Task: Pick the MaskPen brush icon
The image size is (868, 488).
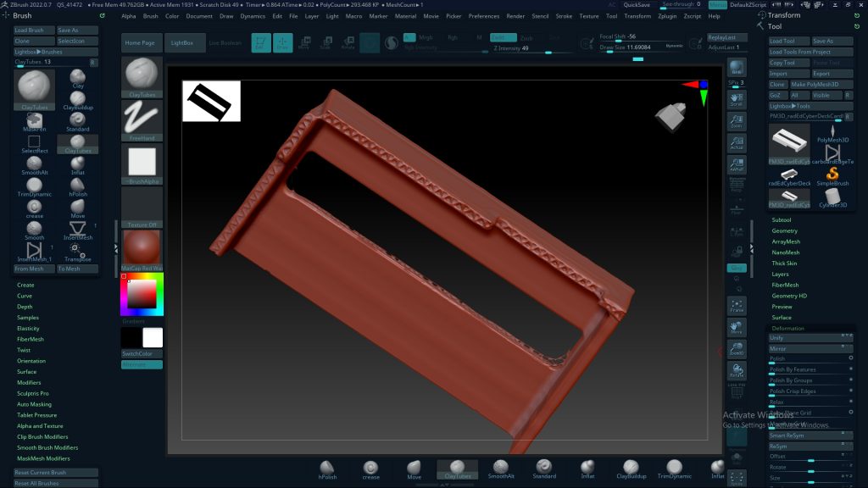Action: click(x=34, y=122)
